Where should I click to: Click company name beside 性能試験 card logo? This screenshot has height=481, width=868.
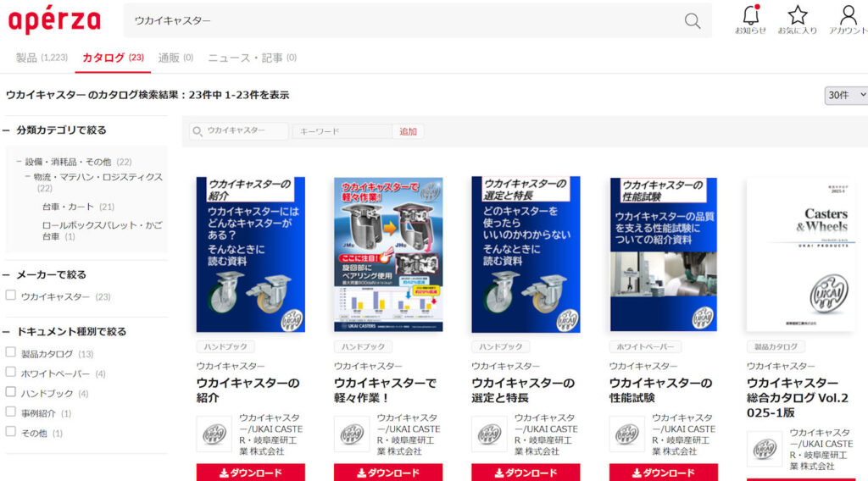[x=684, y=434]
